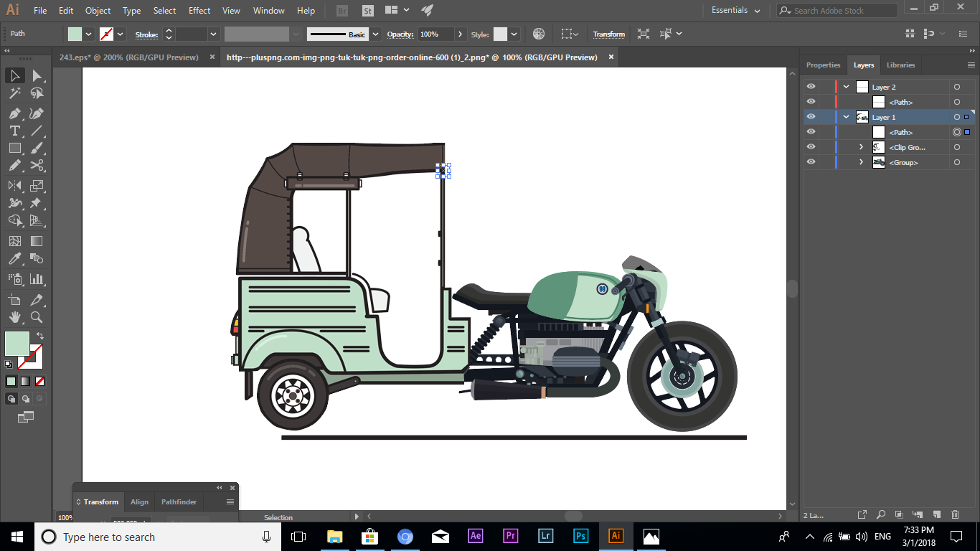Toggle visibility of the Clip Group
This screenshot has height=551, width=980.
[x=810, y=146]
